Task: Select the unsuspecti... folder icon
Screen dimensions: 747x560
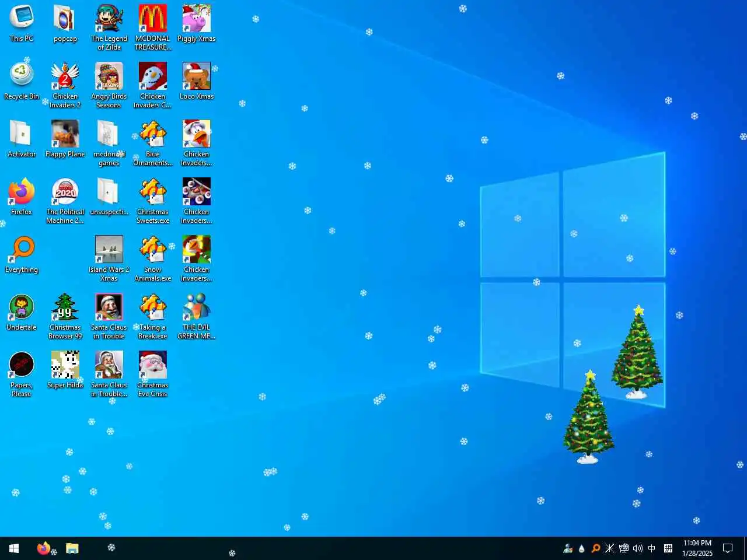Action: click(109, 197)
